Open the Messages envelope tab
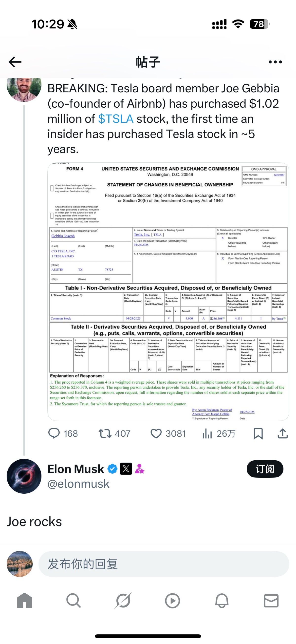This screenshot has width=296, height=644. (271, 601)
